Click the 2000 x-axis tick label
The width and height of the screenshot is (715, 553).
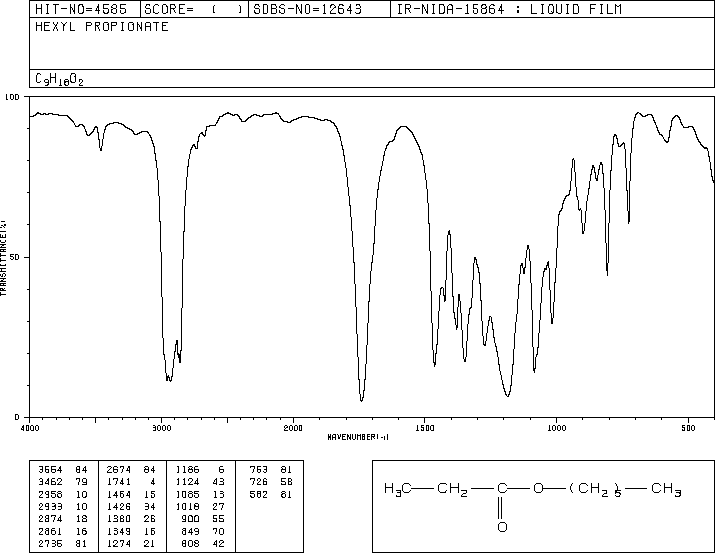tap(293, 428)
